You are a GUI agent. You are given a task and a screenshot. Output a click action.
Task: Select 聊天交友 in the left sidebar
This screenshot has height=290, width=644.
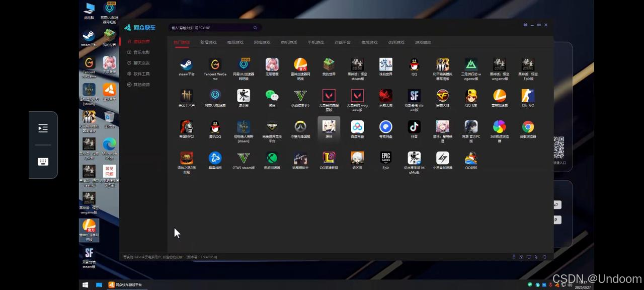click(138, 63)
